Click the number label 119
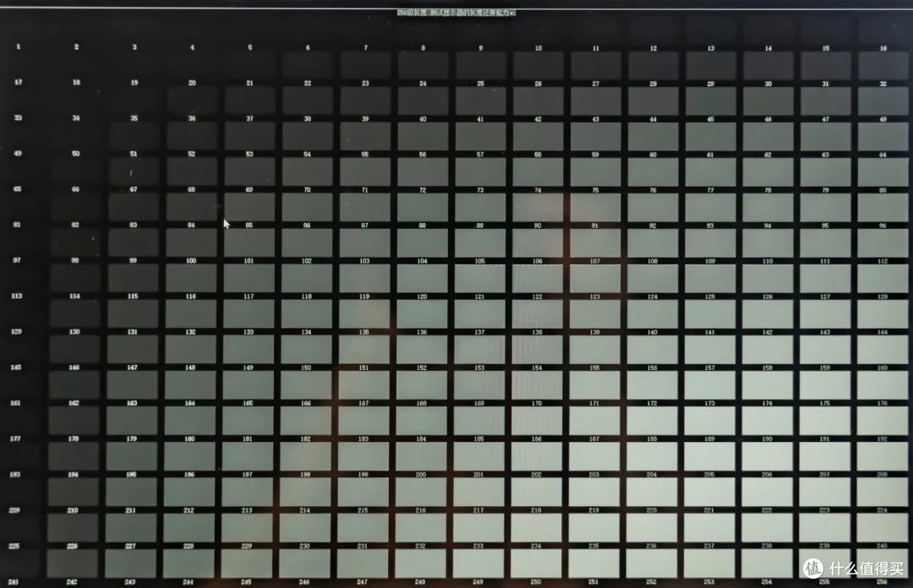913x588 pixels. [x=364, y=297]
